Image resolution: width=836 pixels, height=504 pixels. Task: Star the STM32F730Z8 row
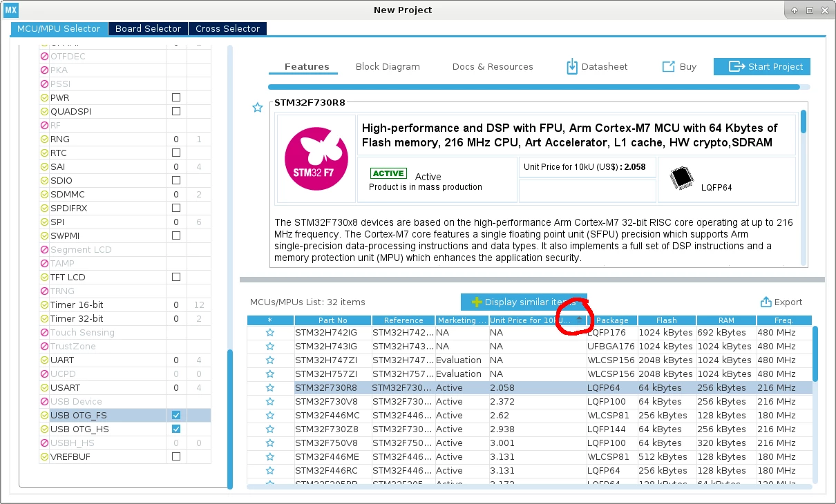coord(270,429)
